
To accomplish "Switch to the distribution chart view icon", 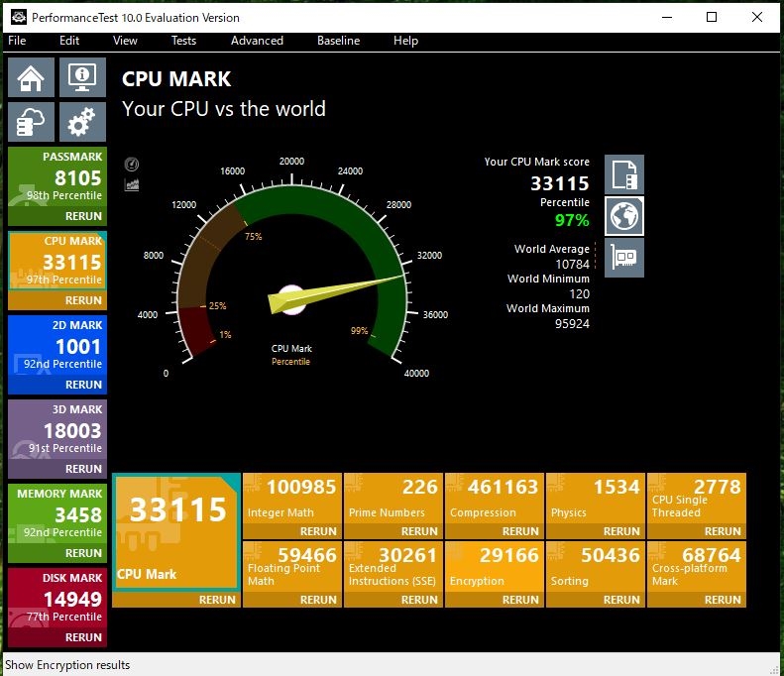I will [x=132, y=185].
